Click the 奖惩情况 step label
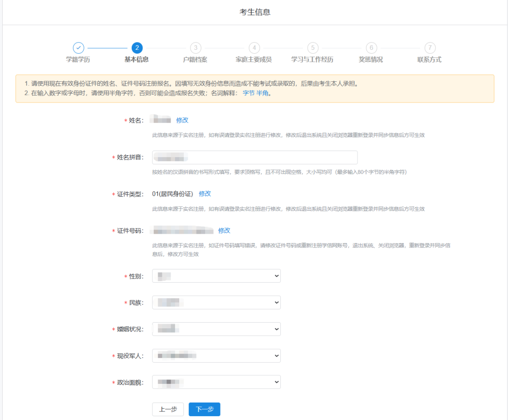The image size is (508, 420). click(371, 60)
